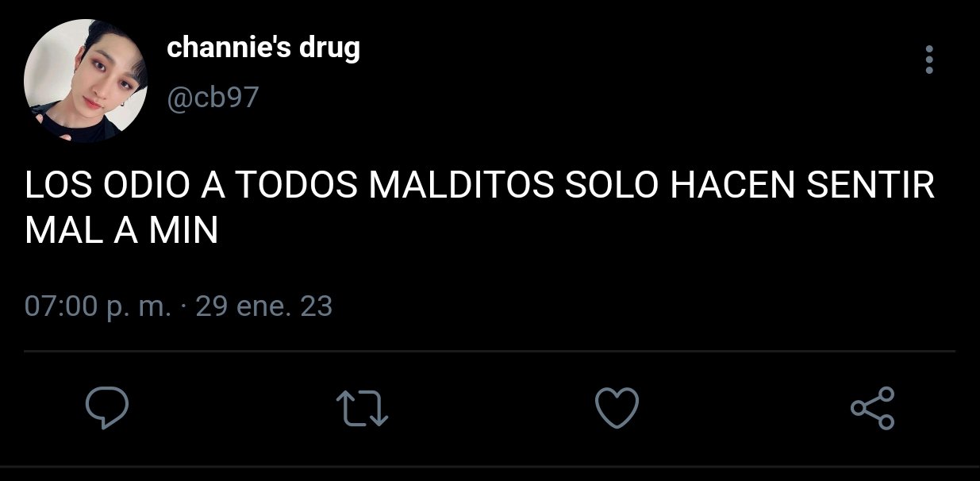View the channie's drug profile picture
Image resolution: width=980 pixels, height=481 pixels.
tap(86, 82)
